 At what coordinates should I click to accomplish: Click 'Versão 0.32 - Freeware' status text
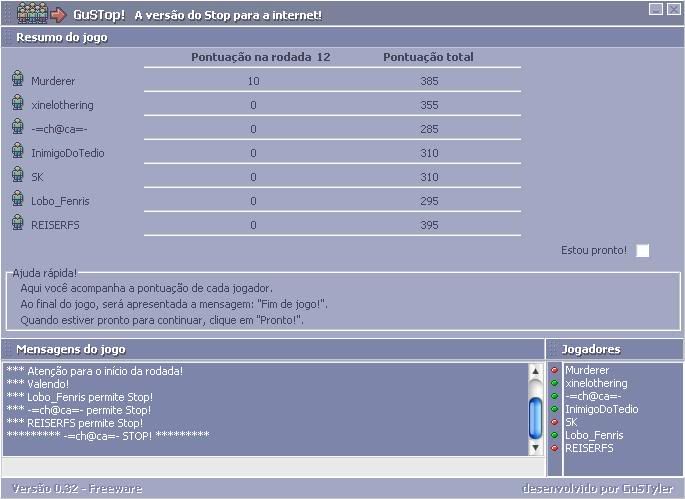(x=77, y=489)
